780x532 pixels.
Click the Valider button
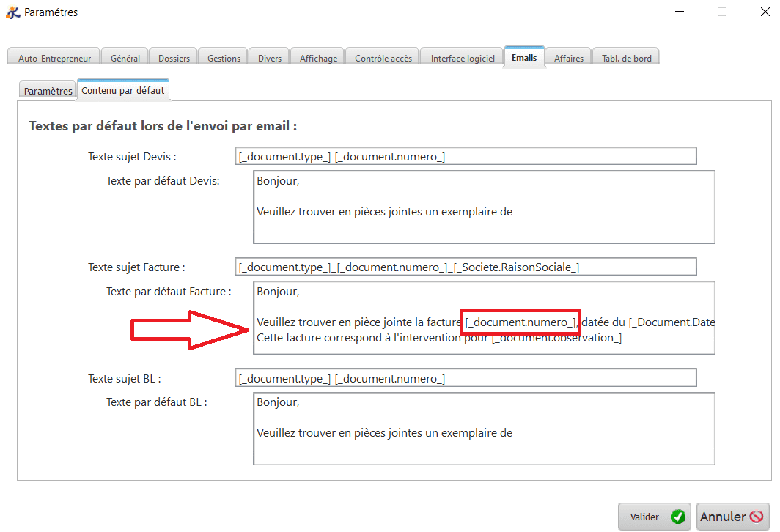pyautogui.click(x=655, y=517)
